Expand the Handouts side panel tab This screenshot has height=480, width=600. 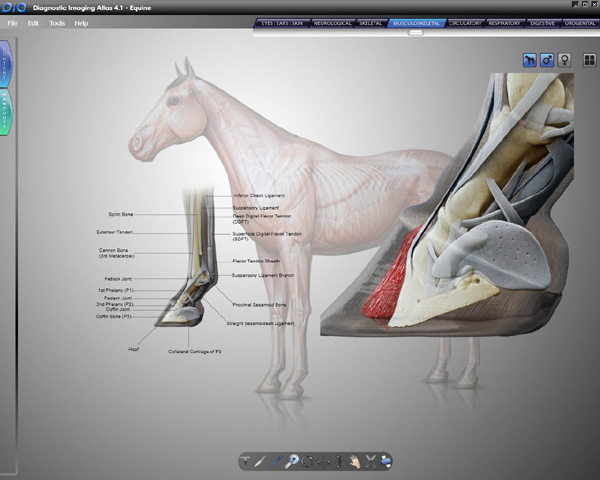tap(5, 112)
